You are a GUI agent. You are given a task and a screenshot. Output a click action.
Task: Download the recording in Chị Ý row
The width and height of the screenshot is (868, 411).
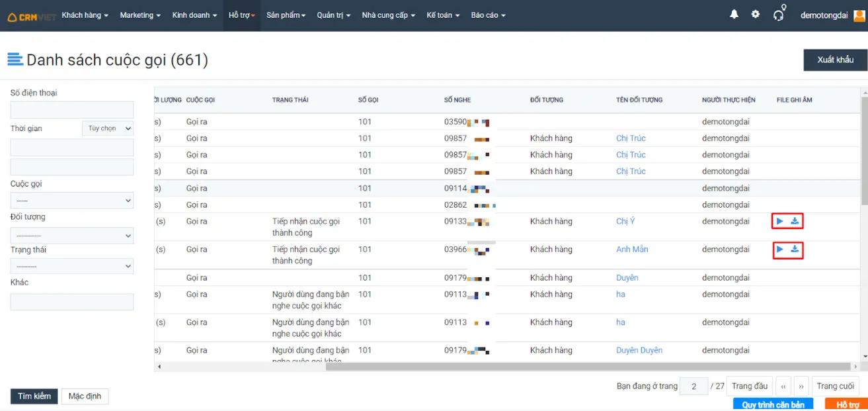[795, 221]
